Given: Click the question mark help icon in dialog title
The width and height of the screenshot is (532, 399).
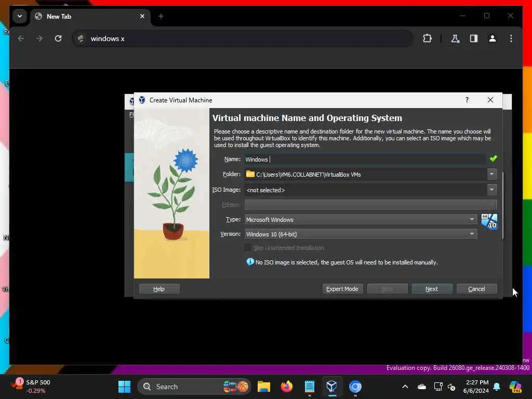Looking at the screenshot, I should click(x=467, y=100).
